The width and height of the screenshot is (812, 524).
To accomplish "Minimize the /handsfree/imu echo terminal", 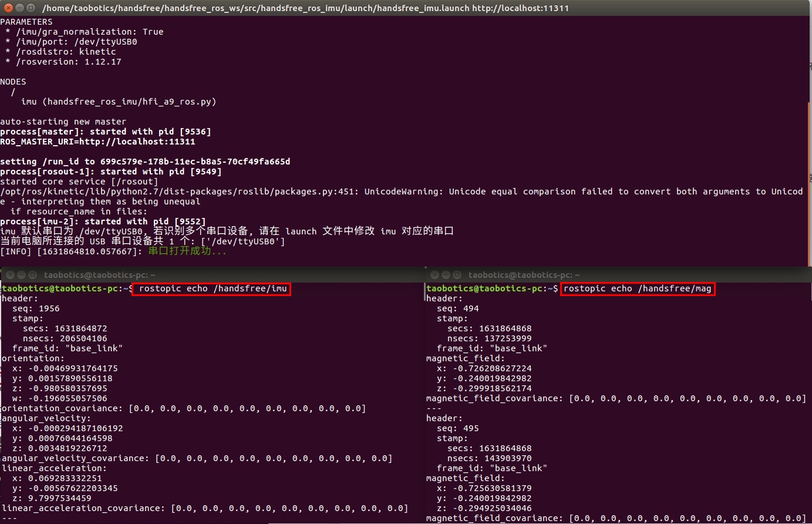I will click(21, 275).
